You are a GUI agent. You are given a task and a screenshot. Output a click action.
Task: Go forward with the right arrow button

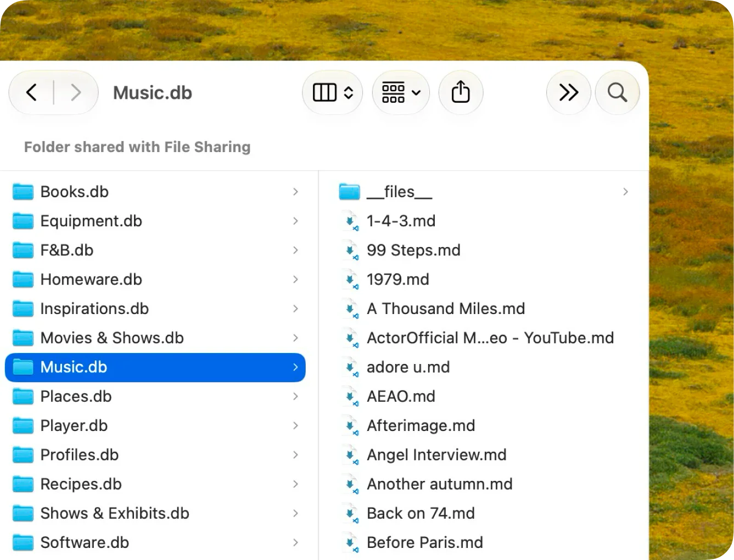coord(76,92)
